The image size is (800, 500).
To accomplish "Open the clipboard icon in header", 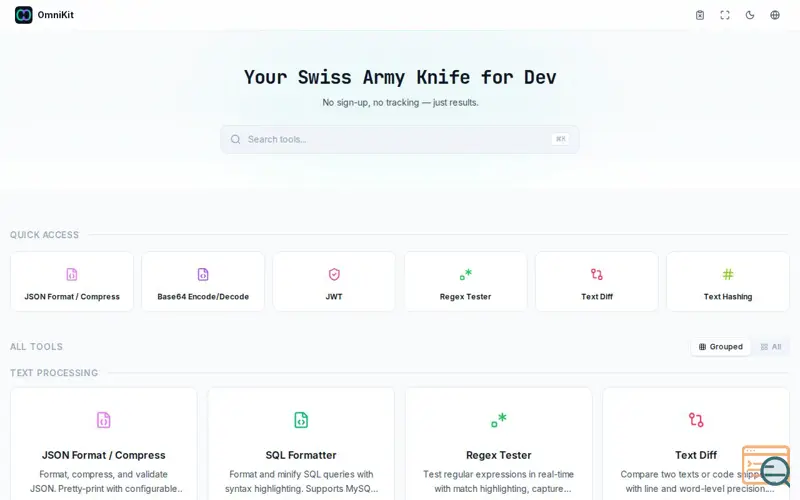I will point(700,15).
